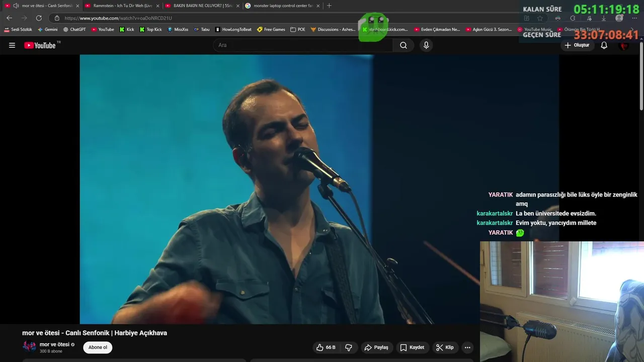
Task: Open the Ölümün Bin Türlü H bookmark
Action: tap(579, 30)
